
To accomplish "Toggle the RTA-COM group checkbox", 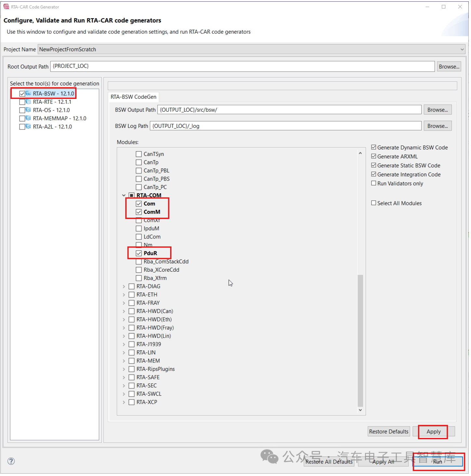I will [132, 196].
